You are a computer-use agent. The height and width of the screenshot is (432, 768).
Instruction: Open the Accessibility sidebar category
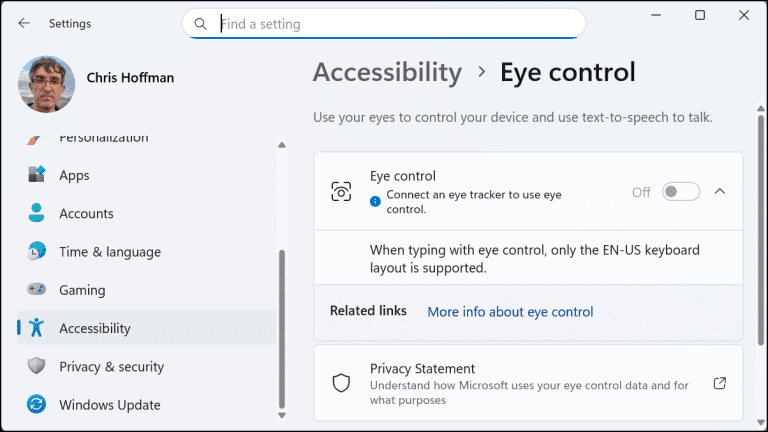pos(95,328)
